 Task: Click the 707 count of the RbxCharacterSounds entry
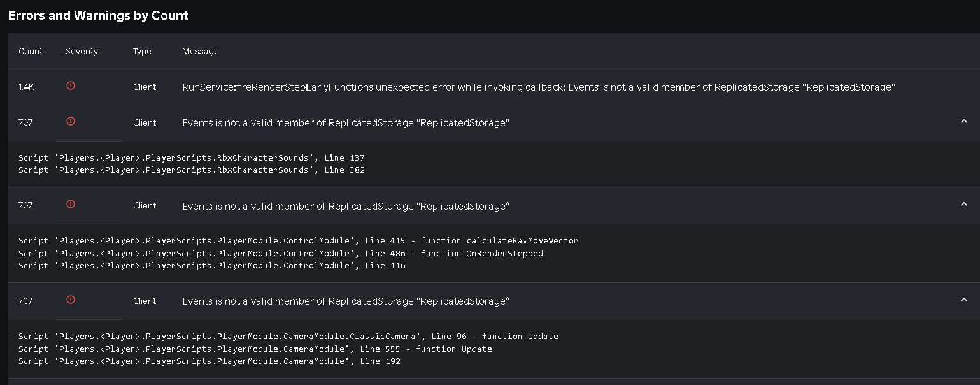[25, 122]
